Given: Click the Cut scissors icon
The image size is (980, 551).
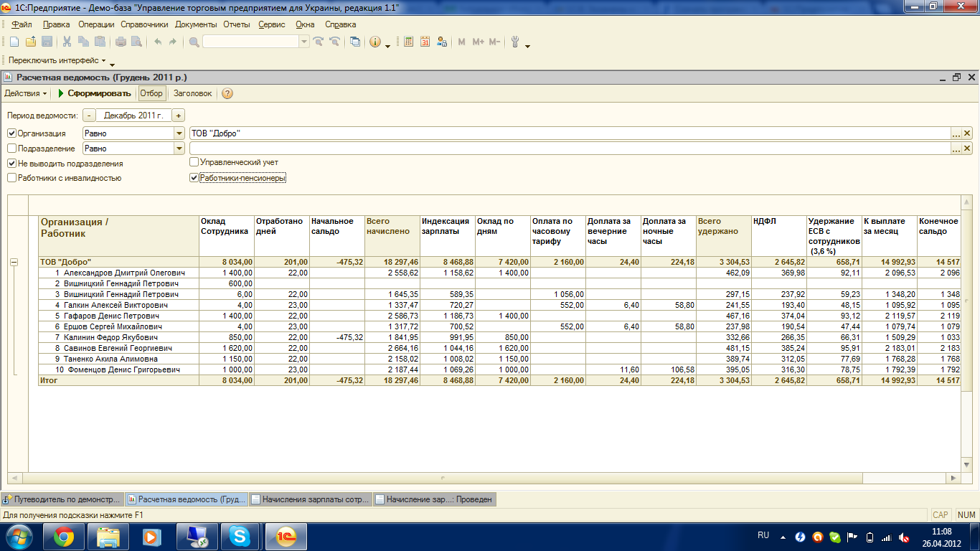Looking at the screenshot, I should [67, 42].
